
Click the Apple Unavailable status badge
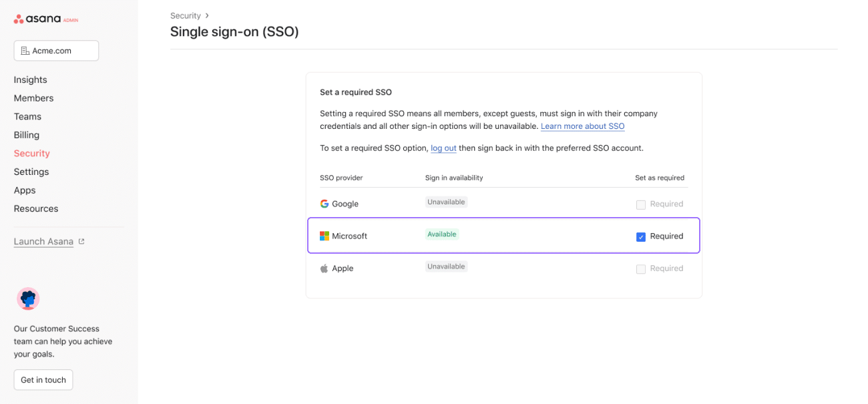[446, 266]
